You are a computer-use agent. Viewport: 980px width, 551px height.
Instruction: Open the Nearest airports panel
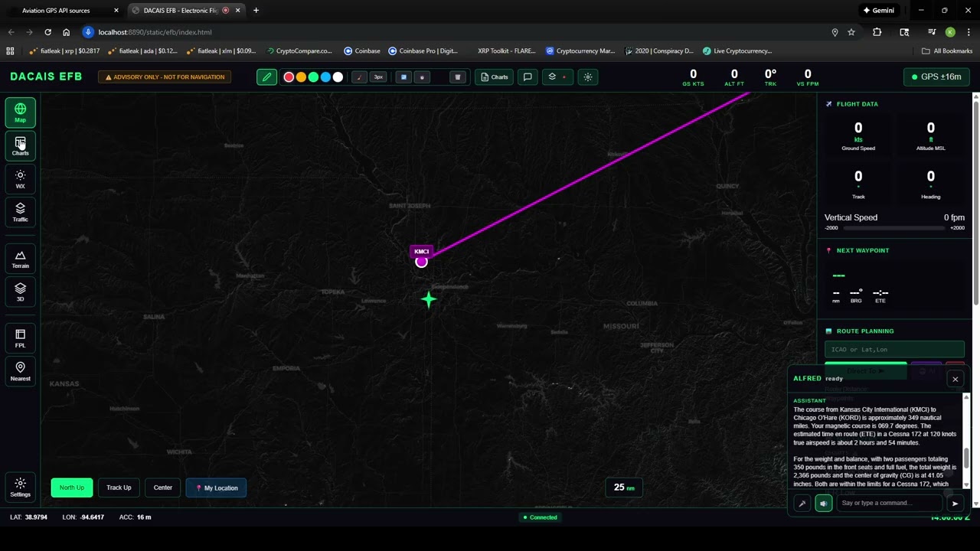[20, 372]
